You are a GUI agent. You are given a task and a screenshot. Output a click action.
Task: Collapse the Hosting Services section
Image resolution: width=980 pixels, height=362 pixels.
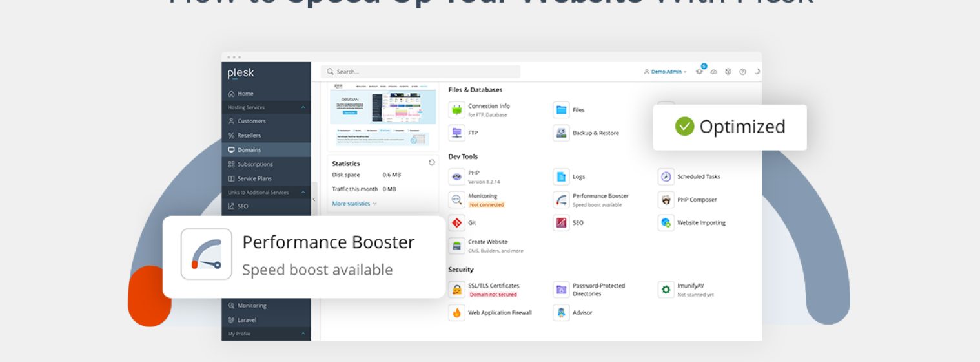pyautogui.click(x=303, y=107)
